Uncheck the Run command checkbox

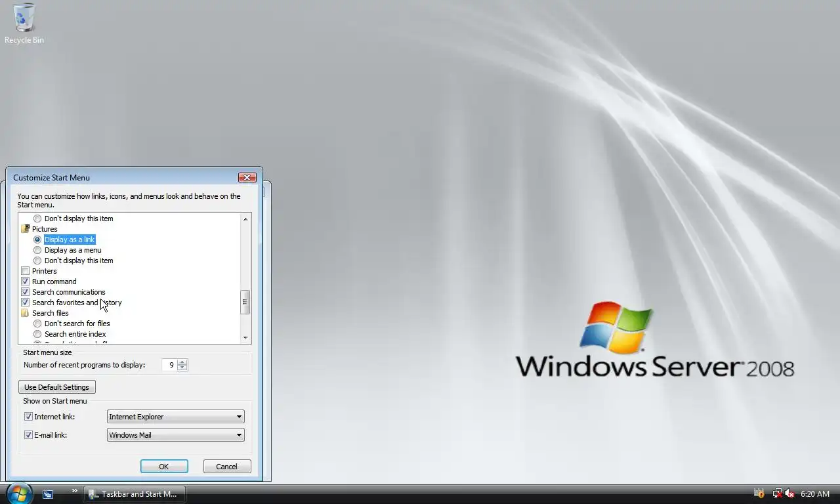point(26,282)
